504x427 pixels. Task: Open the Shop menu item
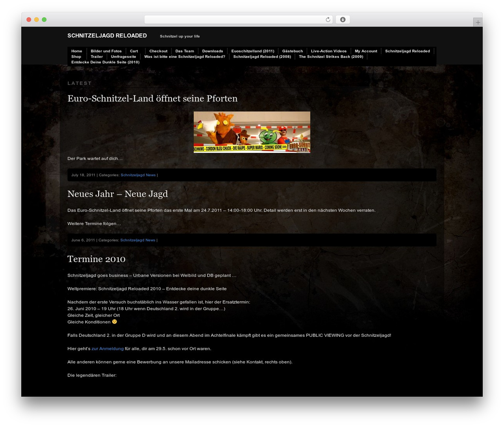76,57
